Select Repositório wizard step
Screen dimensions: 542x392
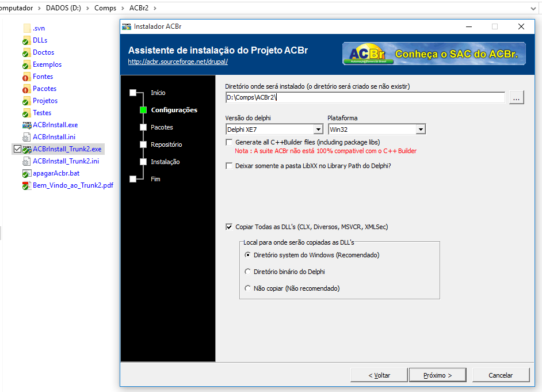tap(166, 144)
